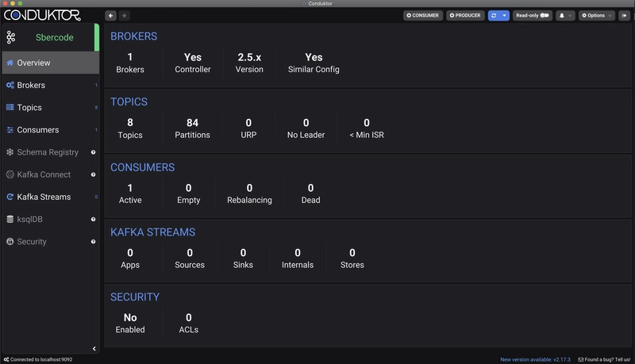This screenshot has height=364, width=635.
Task: Click the '< Min ISR' label
Action: tap(367, 135)
